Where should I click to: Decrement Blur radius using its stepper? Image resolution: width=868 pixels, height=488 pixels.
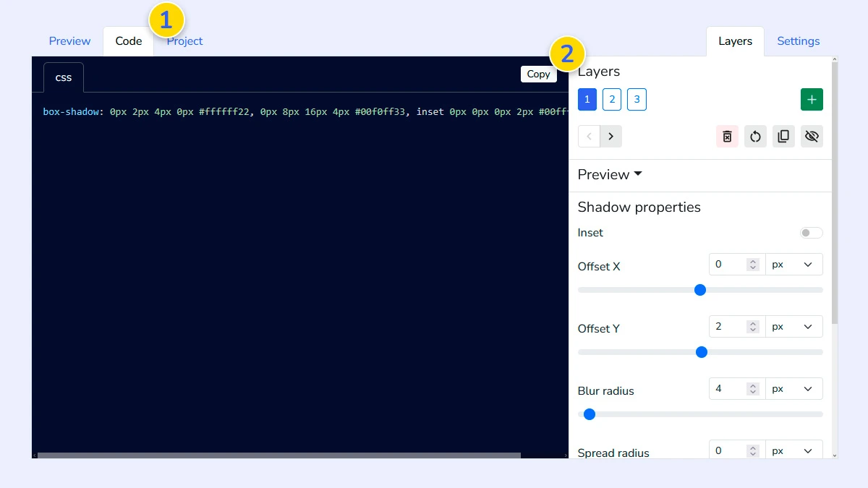(x=753, y=391)
